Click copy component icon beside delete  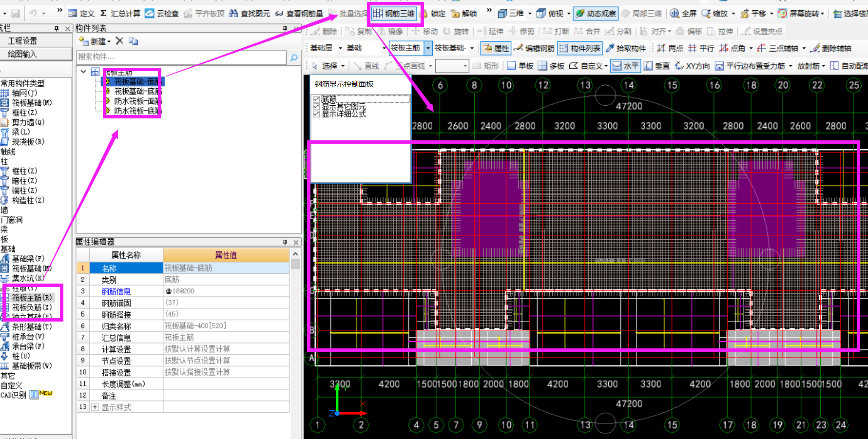[134, 41]
